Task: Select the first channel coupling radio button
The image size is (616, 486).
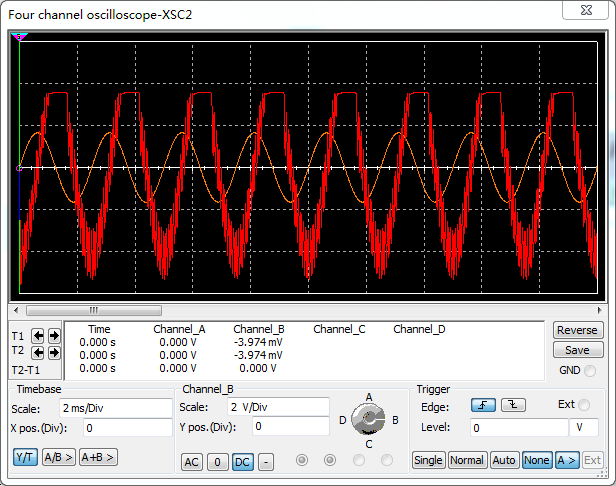Action: pyautogui.click(x=302, y=460)
